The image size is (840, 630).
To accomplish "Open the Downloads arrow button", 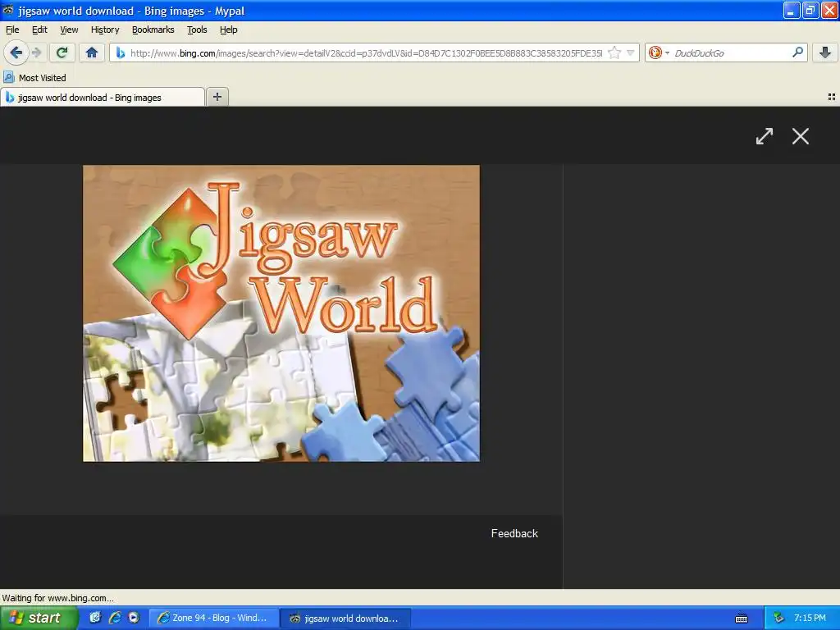I will [x=825, y=52].
